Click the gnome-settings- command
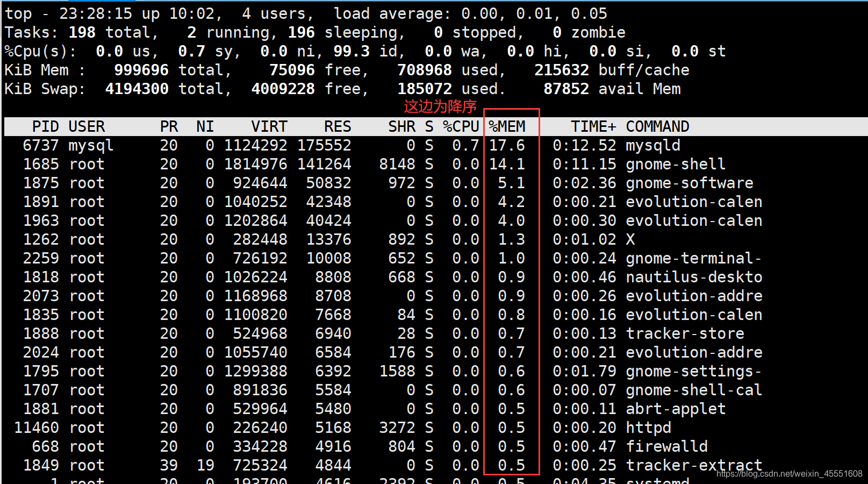This screenshot has height=484, width=868. pyautogui.click(x=694, y=371)
